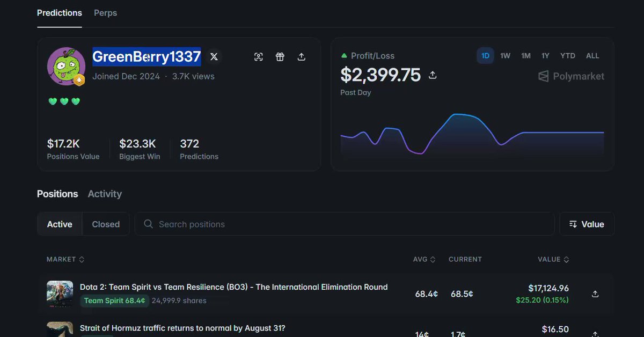Click the search magnifier icon
644x337 pixels.
click(149, 224)
